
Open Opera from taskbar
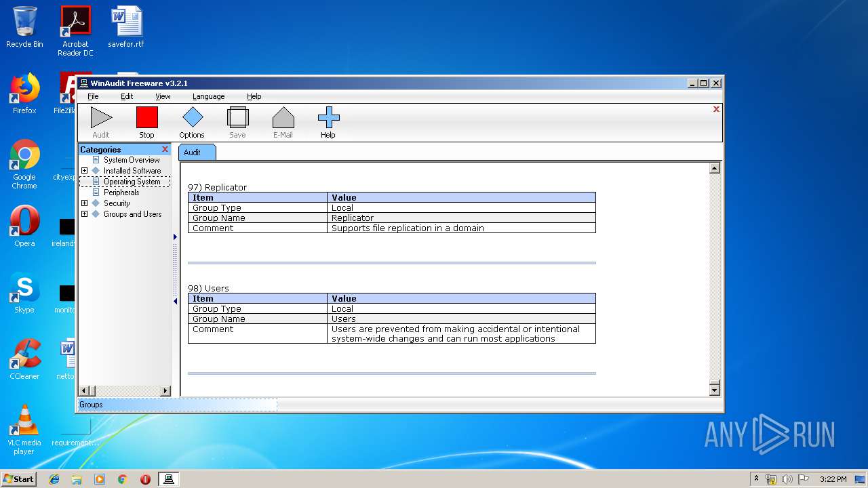point(145,479)
